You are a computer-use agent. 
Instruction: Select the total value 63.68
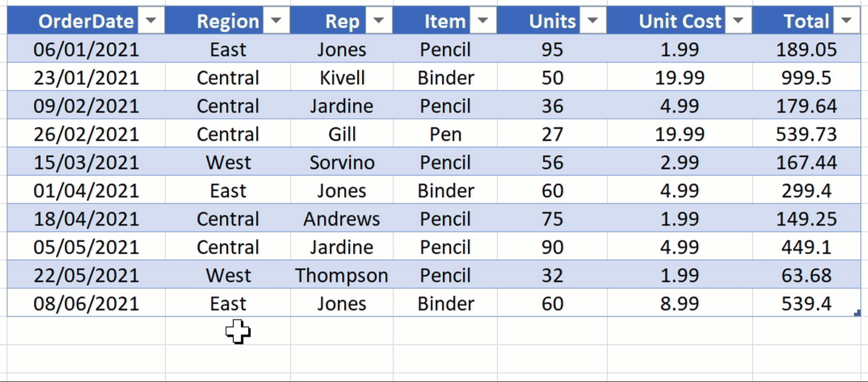(x=806, y=276)
